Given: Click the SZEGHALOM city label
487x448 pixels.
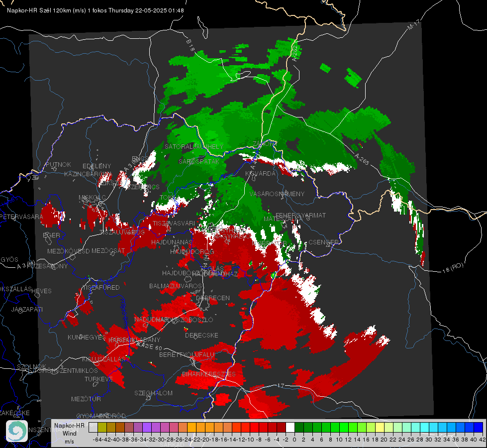Looking at the screenshot, I should coord(153,393).
